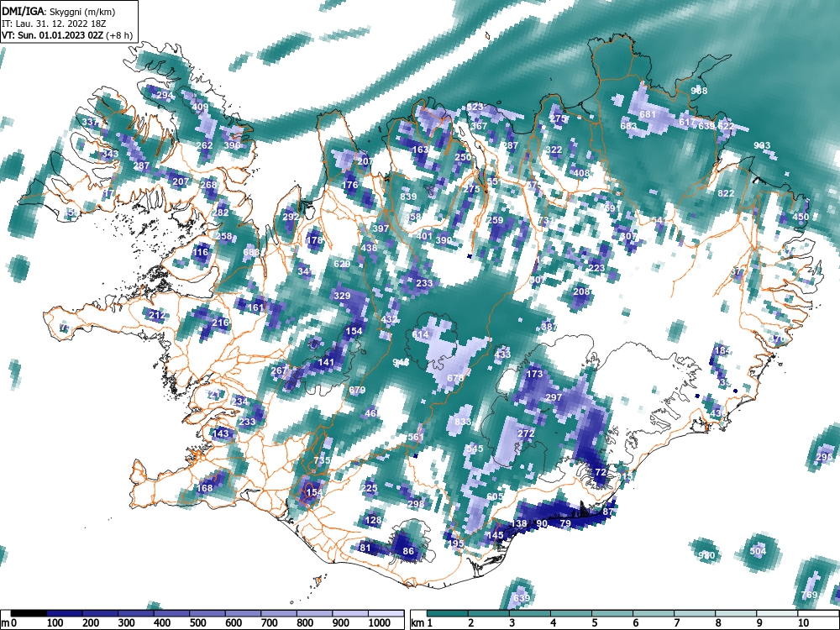Choose the lightest 9–10 km legend swatch
The height and width of the screenshot is (630, 840).
pyautogui.click(x=779, y=613)
